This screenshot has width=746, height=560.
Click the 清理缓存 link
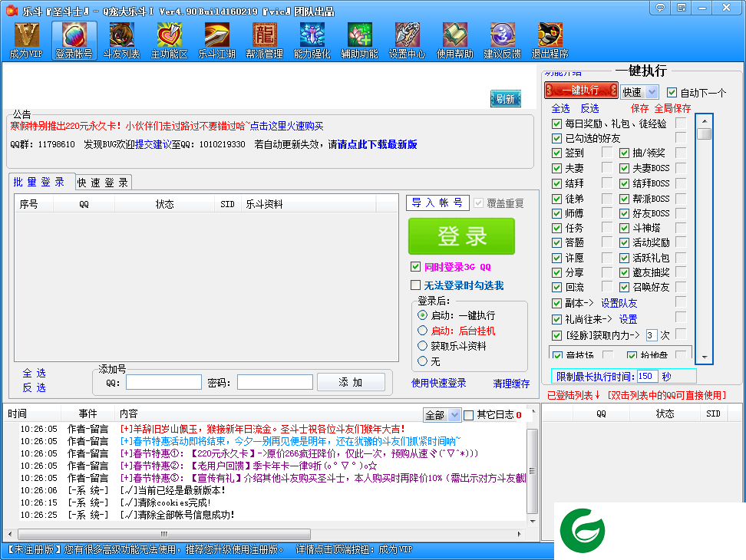(x=511, y=384)
